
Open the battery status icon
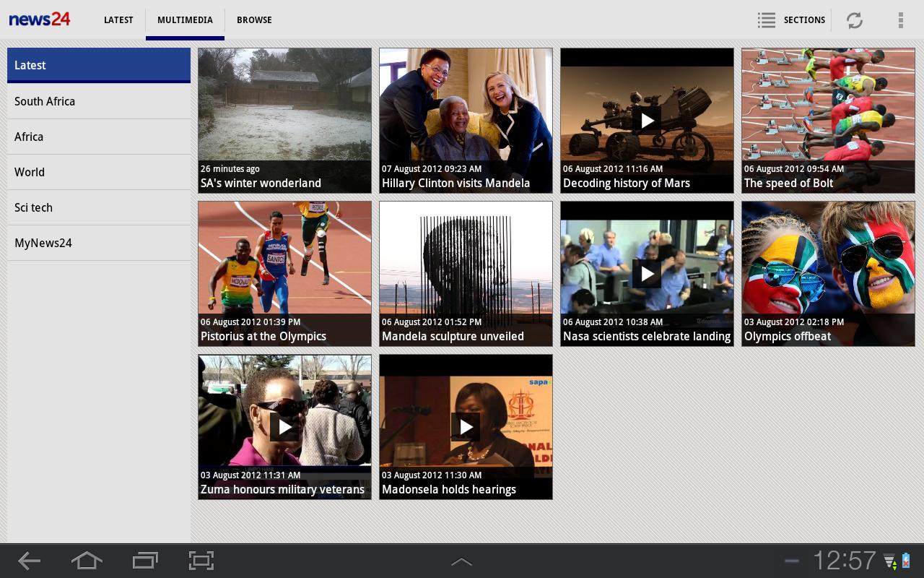point(906,561)
